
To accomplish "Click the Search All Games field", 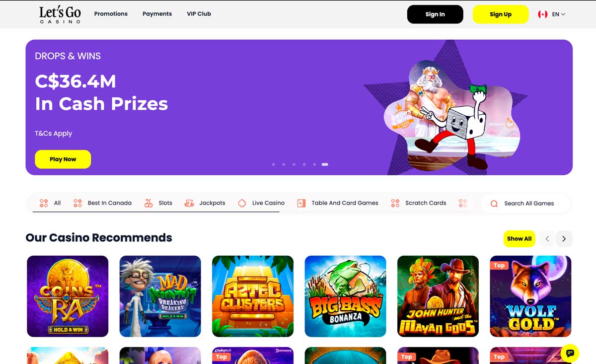I will point(526,204).
